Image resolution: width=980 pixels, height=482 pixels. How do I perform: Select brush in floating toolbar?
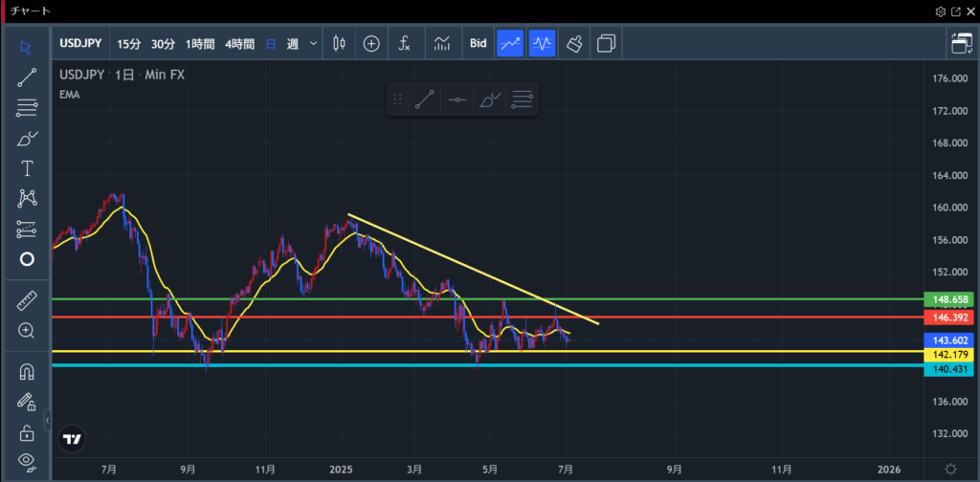click(489, 99)
